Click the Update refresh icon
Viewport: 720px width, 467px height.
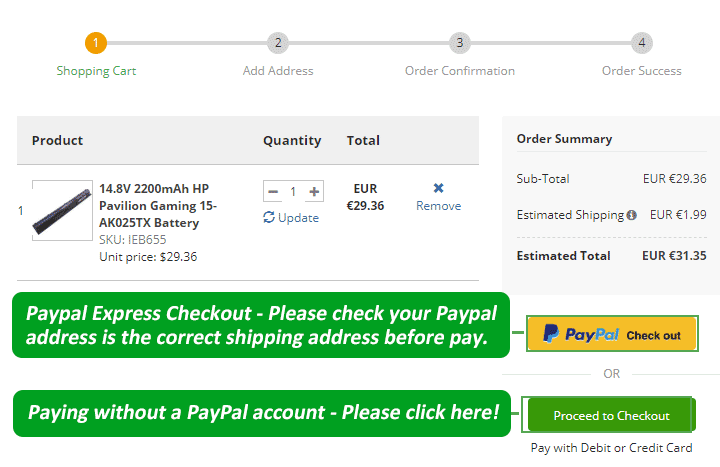click(x=269, y=217)
